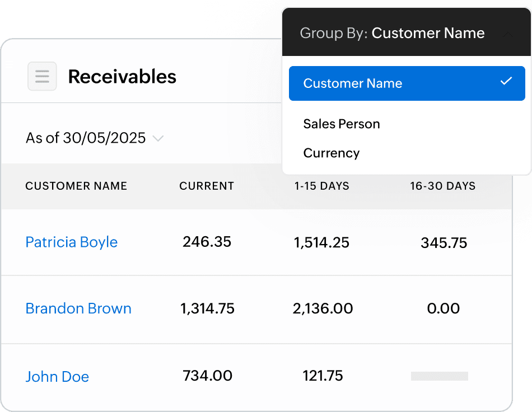Viewport: 532px width, 412px height.
Task: Click the Receivables page title
Action: [x=122, y=77]
